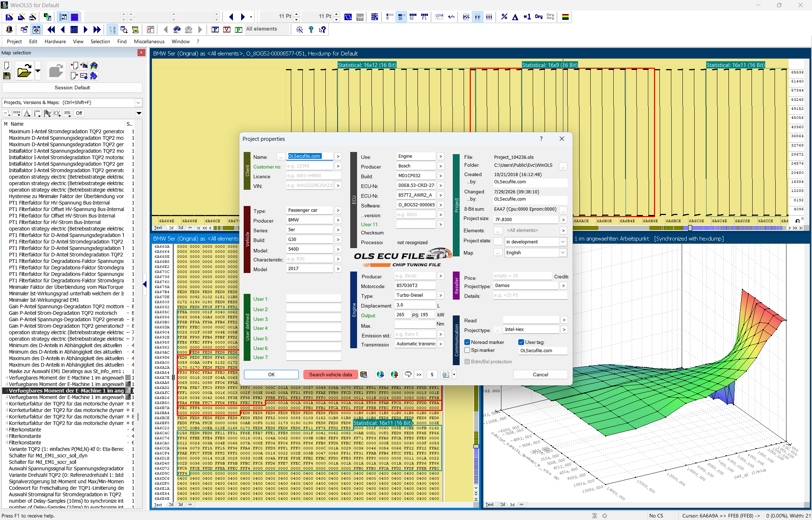Click Cancel in Project properties dialog

point(540,375)
